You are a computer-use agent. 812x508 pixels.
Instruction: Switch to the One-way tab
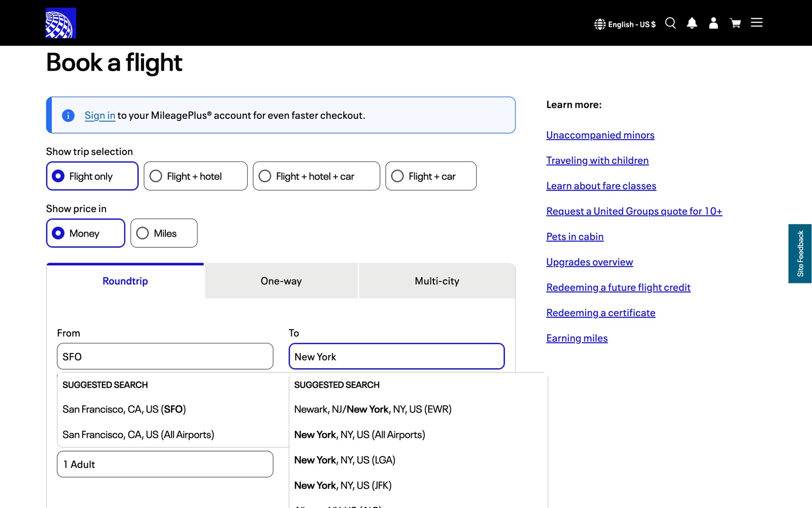(281, 281)
